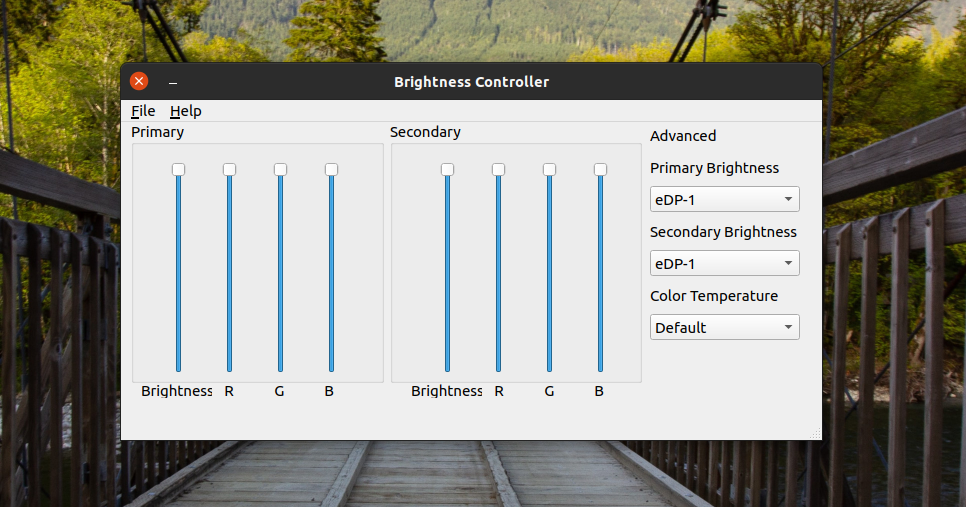Click the Secondary B slider handle

pyautogui.click(x=600, y=169)
